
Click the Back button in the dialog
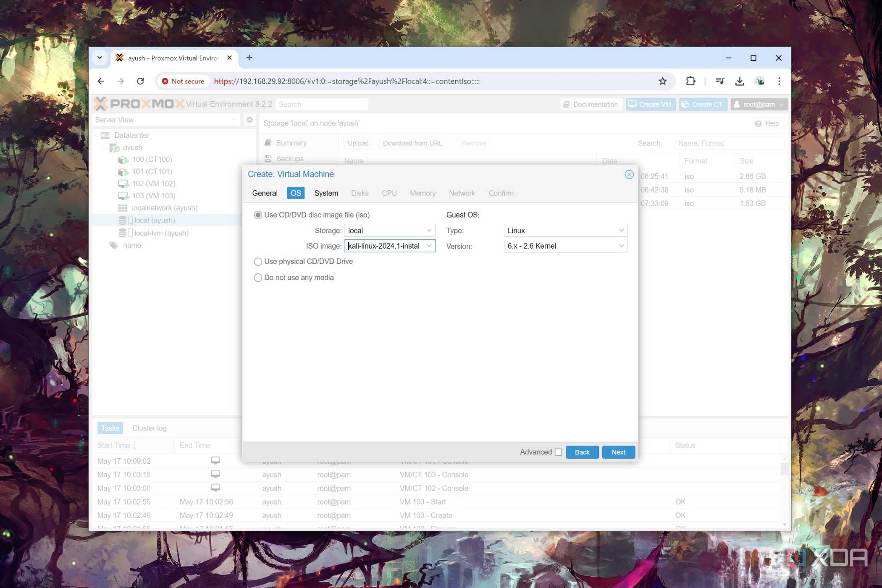[582, 452]
